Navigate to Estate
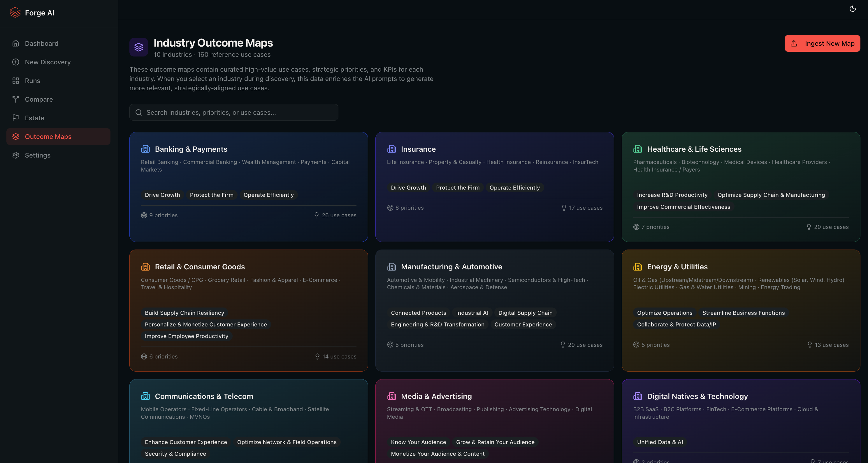The image size is (868, 463). 58,118
